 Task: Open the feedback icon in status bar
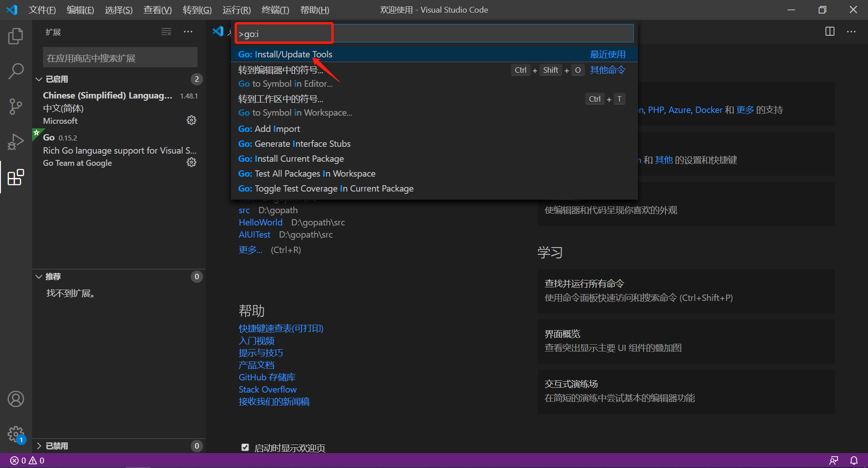tap(834, 460)
